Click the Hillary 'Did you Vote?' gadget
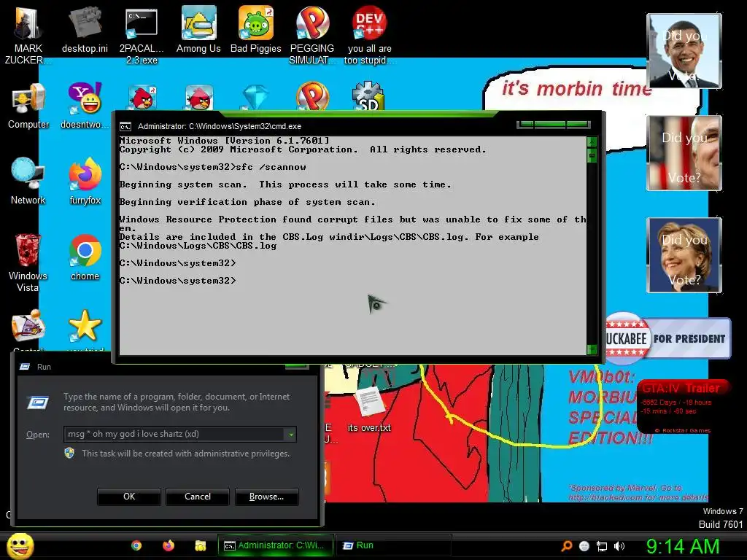Viewport: 747px width, 560px height. pyautogui.click(x=684, y=255)
